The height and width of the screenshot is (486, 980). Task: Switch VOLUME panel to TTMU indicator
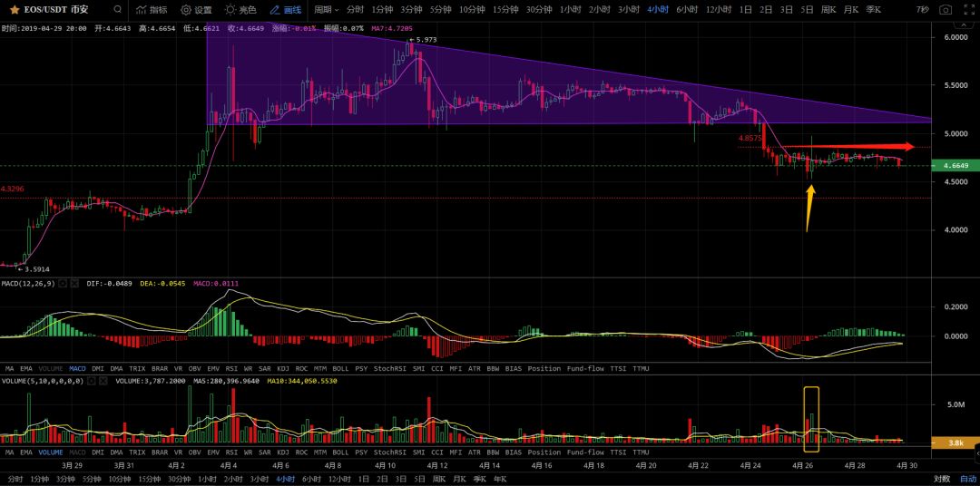[x=641, y=452]
